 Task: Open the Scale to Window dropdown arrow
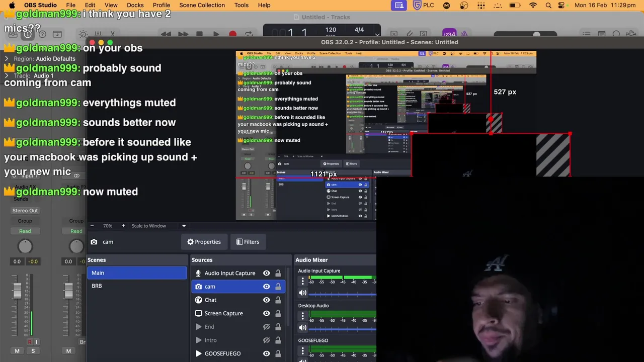coord(184,226)
